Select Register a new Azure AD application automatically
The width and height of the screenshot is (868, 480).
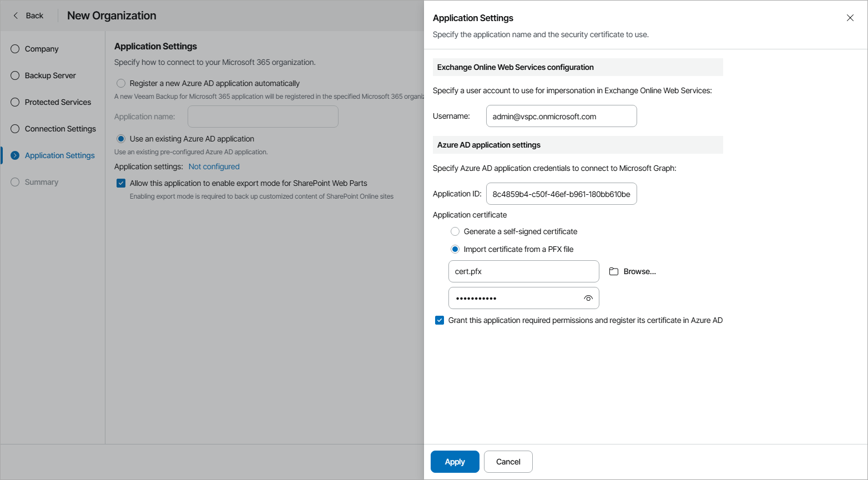point(120,83)
